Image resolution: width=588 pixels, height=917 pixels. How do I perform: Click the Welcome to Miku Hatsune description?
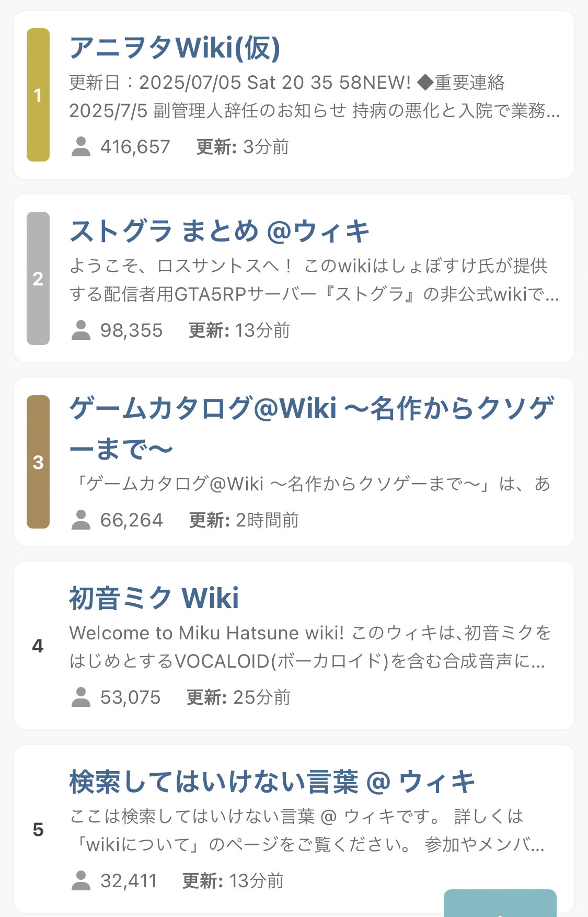point(310,647)
